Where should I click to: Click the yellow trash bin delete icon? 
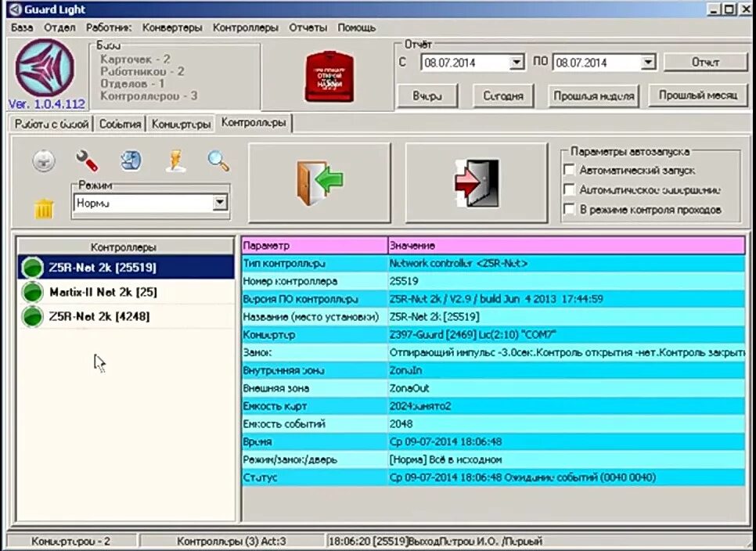[44, 208]
